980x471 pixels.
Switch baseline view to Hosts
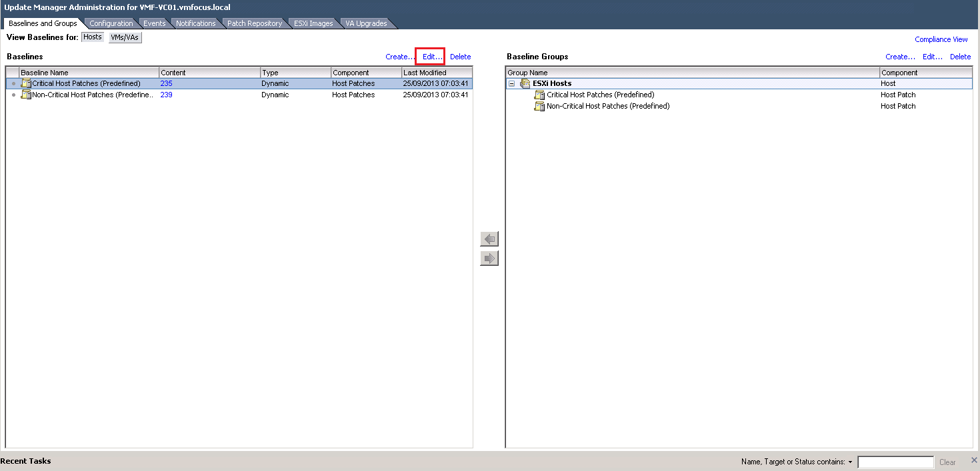(93, 37)
